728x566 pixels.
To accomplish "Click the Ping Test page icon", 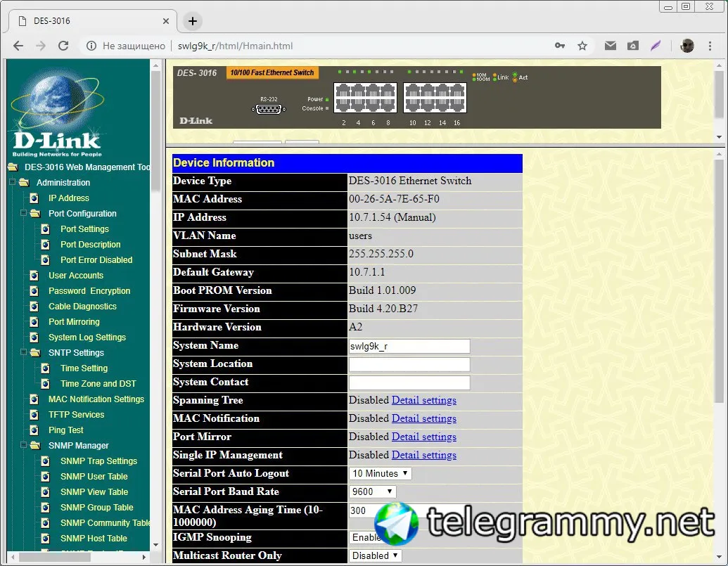I will click(34, 430).
